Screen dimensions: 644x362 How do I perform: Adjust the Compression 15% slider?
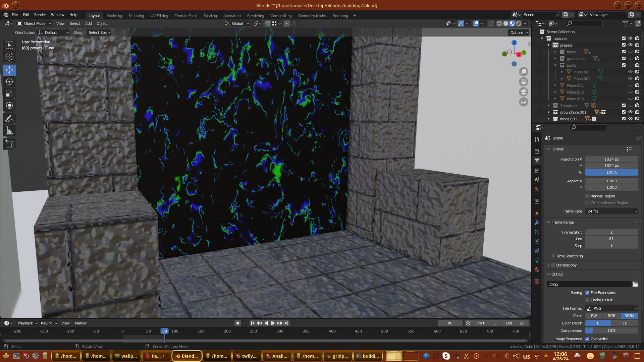pos(611,330)
